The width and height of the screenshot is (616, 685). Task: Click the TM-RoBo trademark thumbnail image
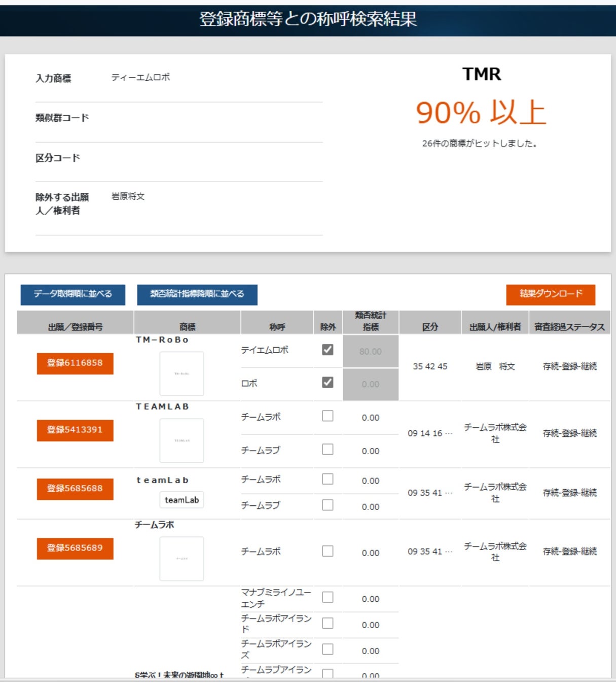point(182,374)
